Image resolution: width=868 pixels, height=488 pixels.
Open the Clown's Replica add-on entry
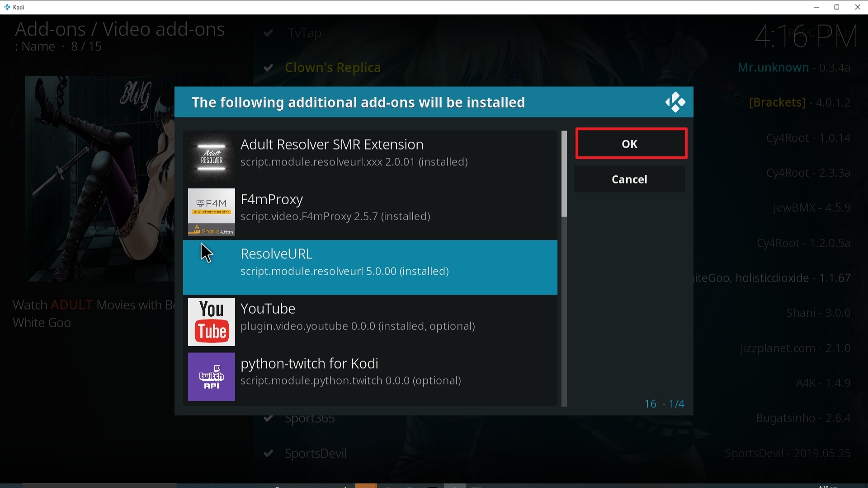[x=333, y=68]
